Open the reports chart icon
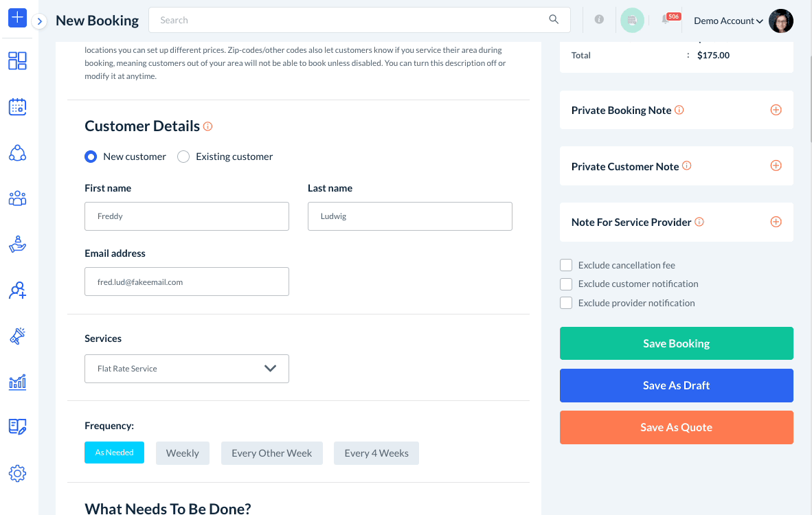This screenshot has width=812, height=515. point(17,382)
